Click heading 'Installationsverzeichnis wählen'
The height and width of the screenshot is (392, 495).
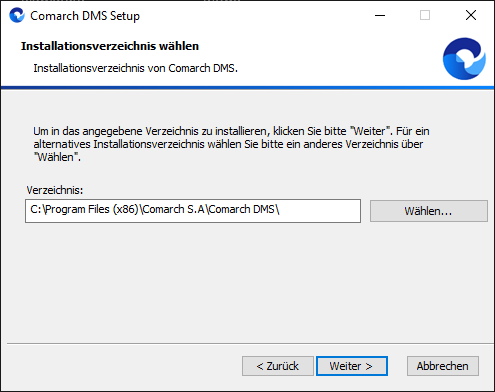(x=110, y=46)
